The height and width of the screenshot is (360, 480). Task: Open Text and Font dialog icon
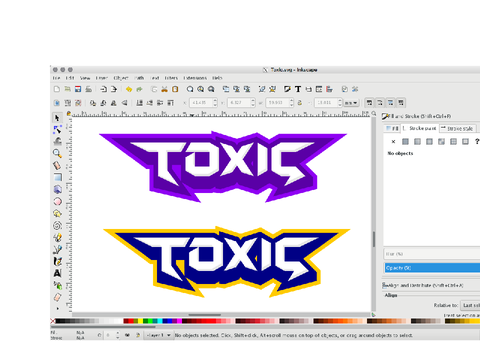pos(298,89)
